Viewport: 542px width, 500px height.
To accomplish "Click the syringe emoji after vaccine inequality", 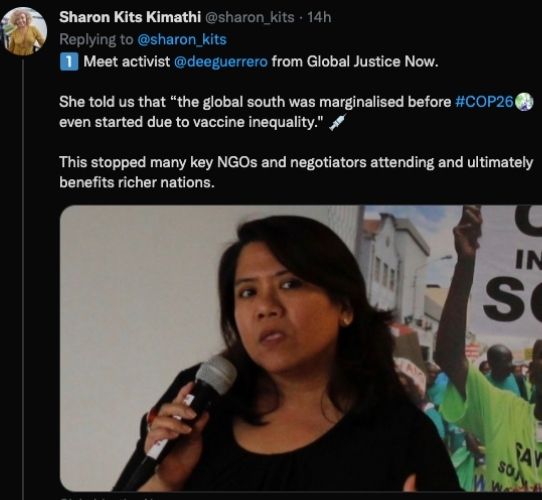I will tap(337, 122).
